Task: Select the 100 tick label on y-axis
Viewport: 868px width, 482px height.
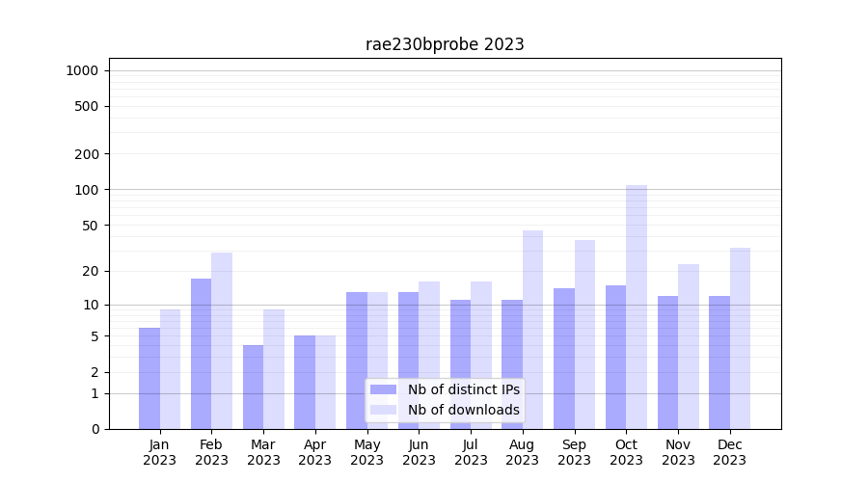Action: (86, 190)
